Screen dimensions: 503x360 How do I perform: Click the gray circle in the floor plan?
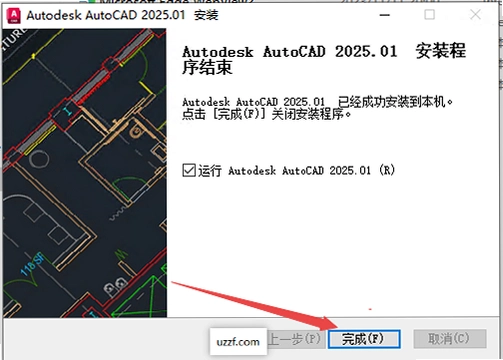pos(39,159)
